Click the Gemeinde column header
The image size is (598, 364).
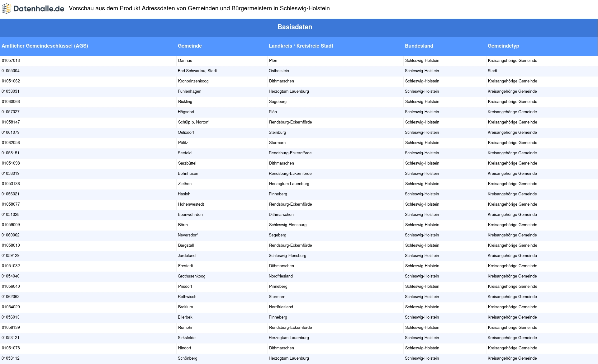coord(190,46)
